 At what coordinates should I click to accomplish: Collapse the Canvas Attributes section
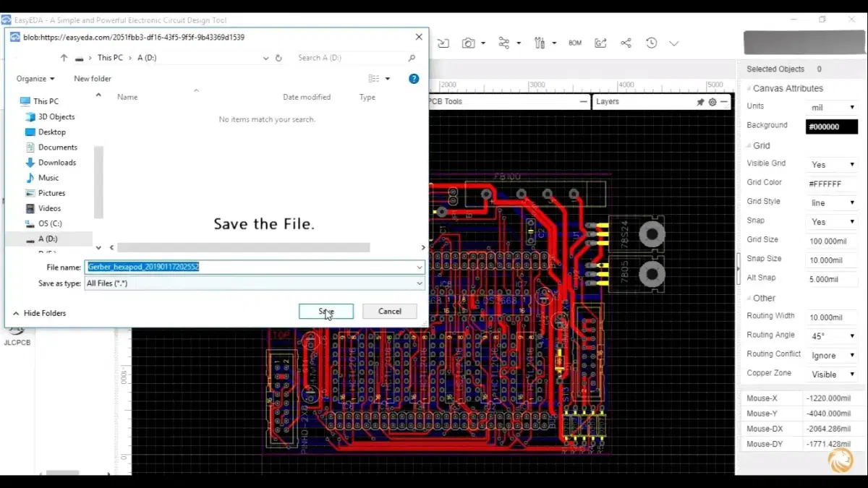749,89
